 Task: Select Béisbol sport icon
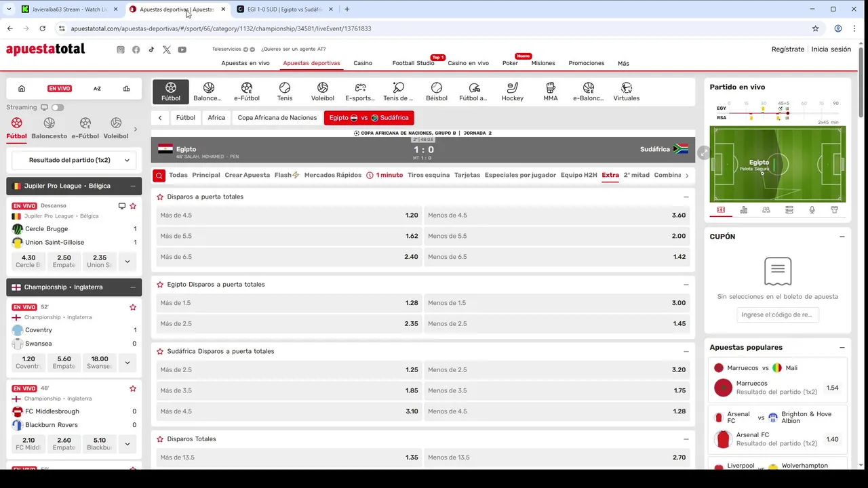437,91
